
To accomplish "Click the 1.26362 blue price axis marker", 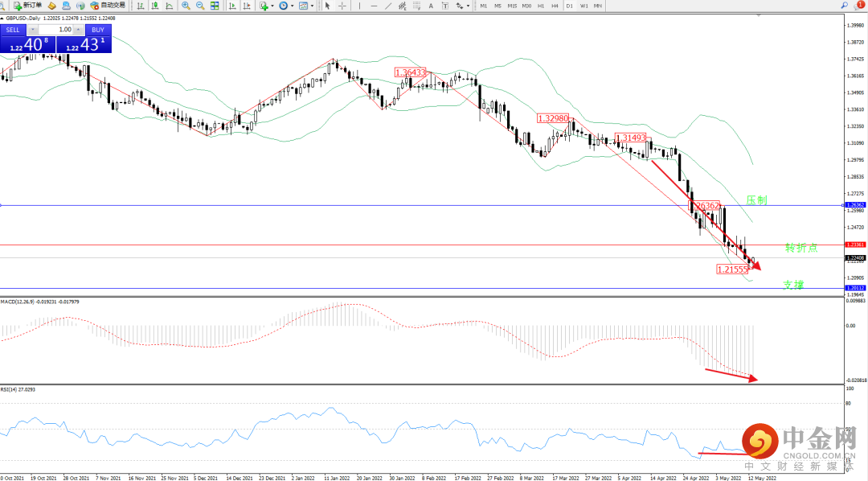I will coord(855,205).
